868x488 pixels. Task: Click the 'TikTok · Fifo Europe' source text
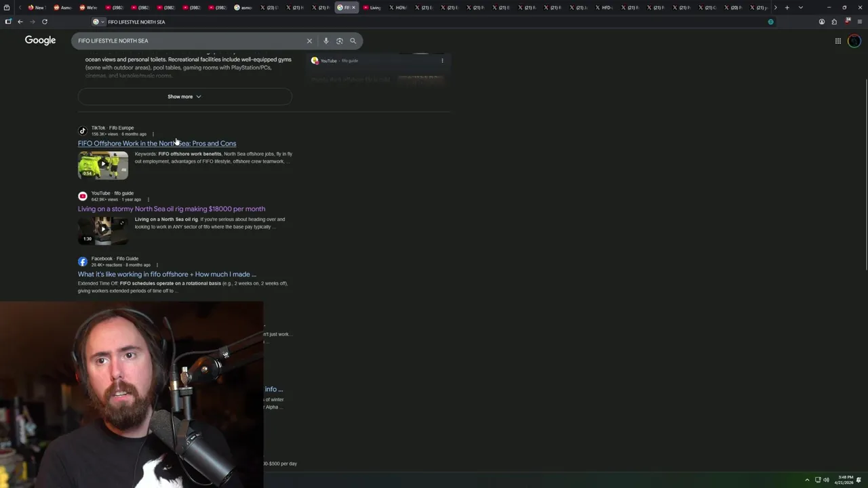tap(113, 127)
